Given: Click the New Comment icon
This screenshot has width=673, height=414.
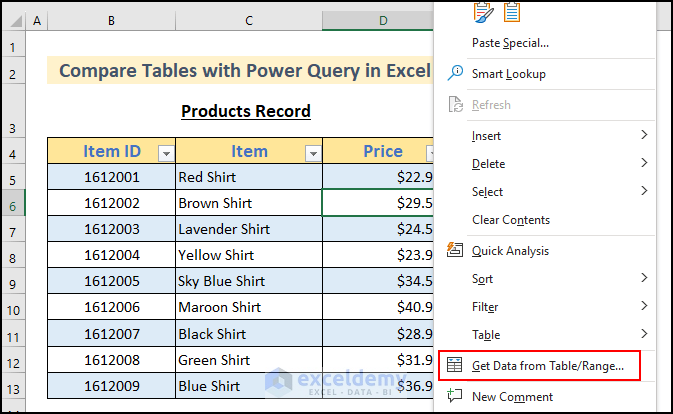Looking at the screenshot, I should coord(455,395).
